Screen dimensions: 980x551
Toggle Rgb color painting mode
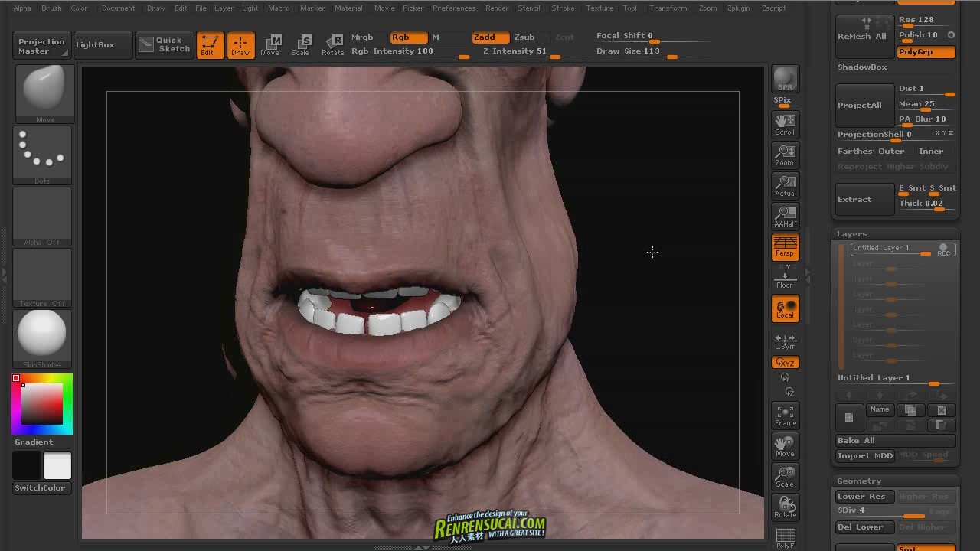click(x=408, y=37)
